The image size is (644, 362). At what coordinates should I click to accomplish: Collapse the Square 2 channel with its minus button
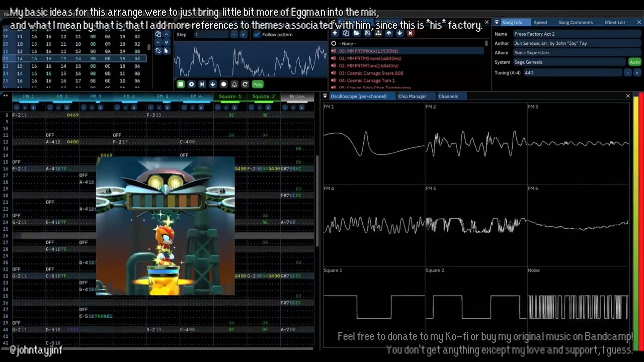click(x=251, y=108)
